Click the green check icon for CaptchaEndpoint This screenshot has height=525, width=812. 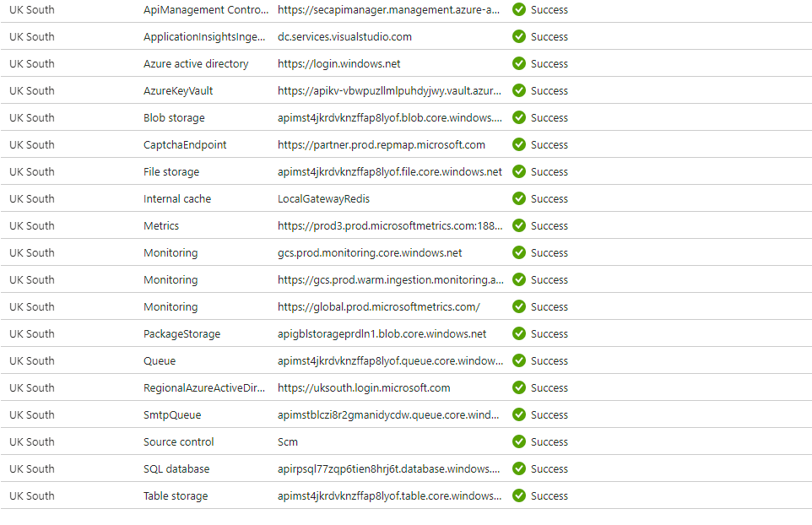click(519, 145)
